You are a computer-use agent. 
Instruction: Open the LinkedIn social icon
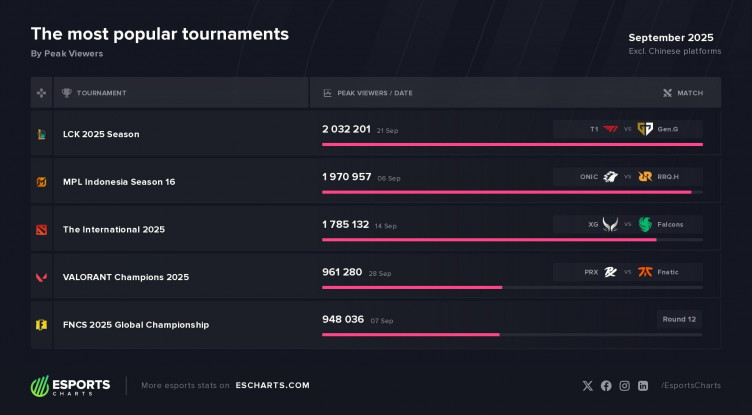tap(643, 385)
